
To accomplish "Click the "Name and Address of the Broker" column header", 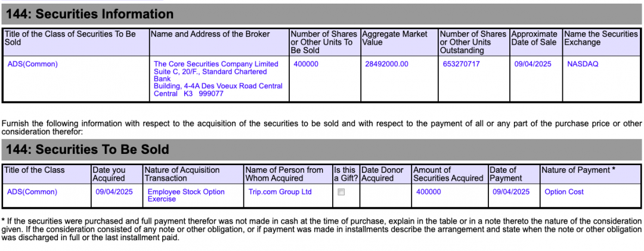I will (210, 34).
